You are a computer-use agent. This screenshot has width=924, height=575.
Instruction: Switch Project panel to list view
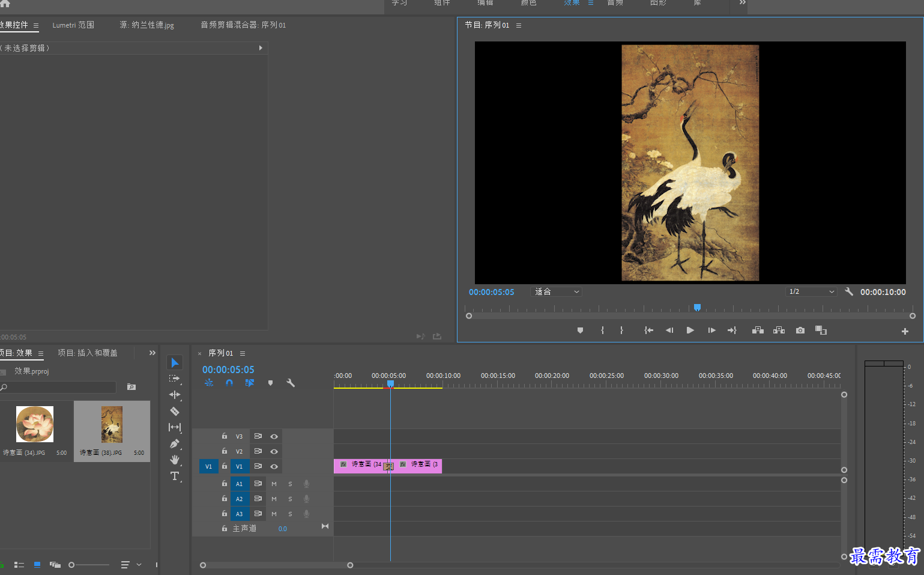pyautogui.click(x=19, y=565)
